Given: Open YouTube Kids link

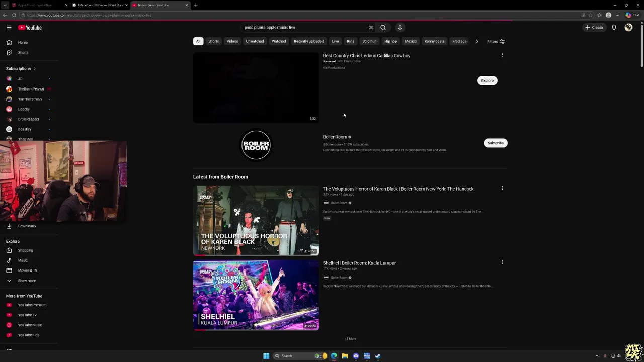Looking at the screenshot, I should [x=29, y=335].
